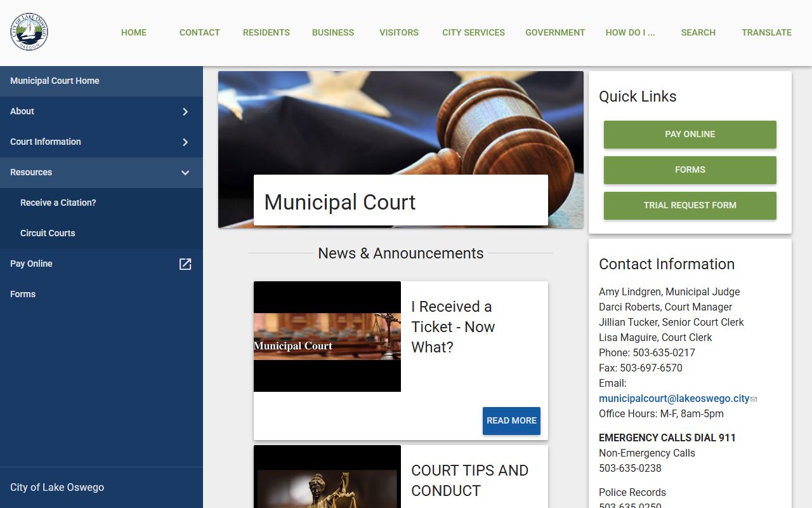Click the Lisa Maguire, Court Clerk line
The image size is (812, 508).
pos(655,338)
